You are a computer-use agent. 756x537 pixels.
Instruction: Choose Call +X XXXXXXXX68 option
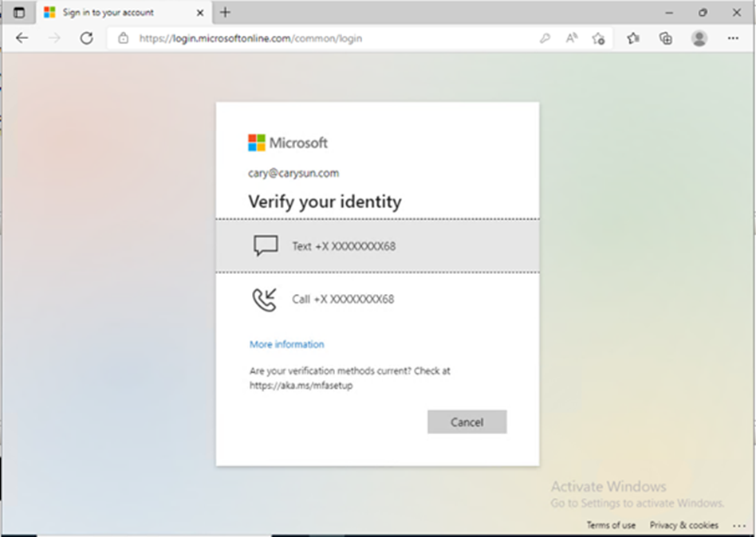tap(377, 299)
